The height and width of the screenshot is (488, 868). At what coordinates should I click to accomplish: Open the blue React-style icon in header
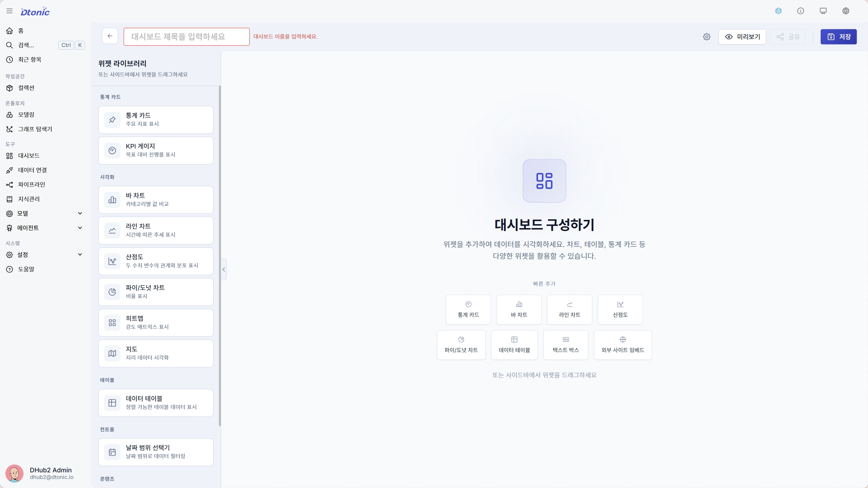pos(778,11)
